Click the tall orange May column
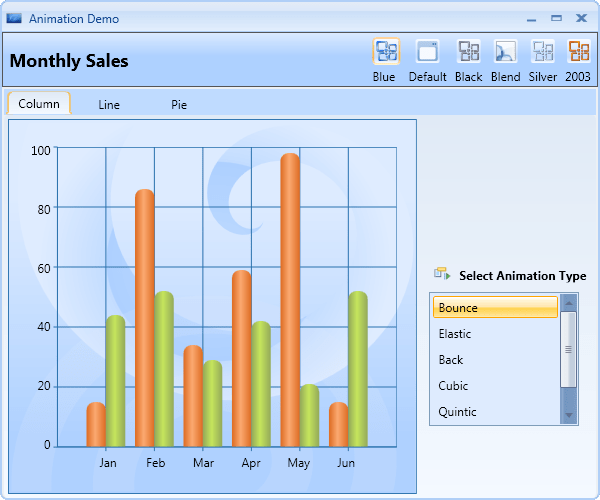Screen dimensions: 600x500 coord(290,300)
